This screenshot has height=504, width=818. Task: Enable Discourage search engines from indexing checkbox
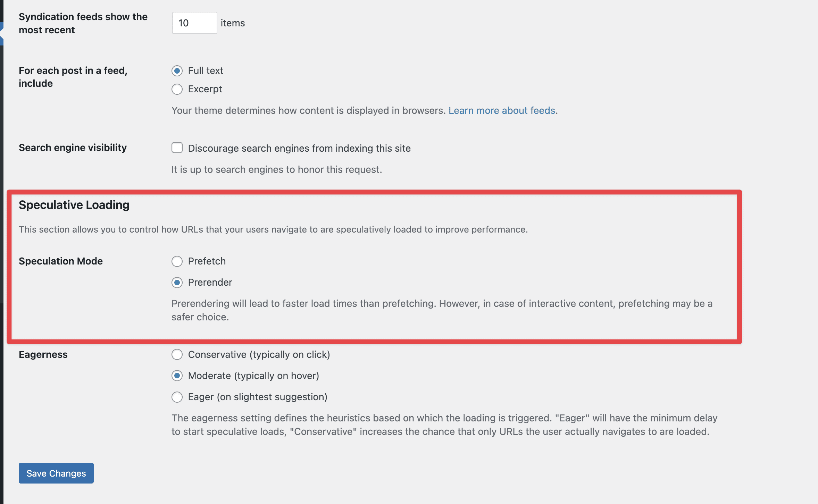click(x=177, y=148)
